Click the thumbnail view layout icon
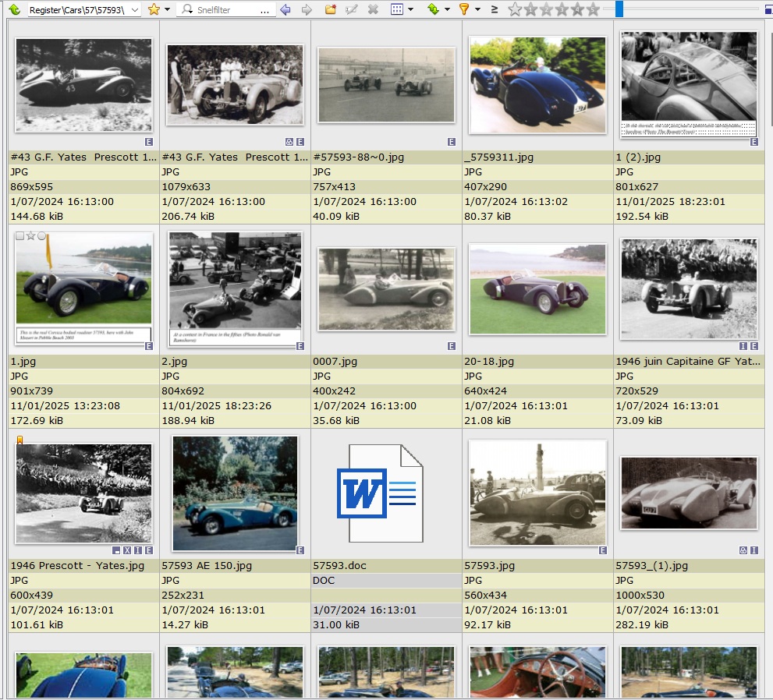Viewport: 773px width, 700px height. [x=397, y=9]
